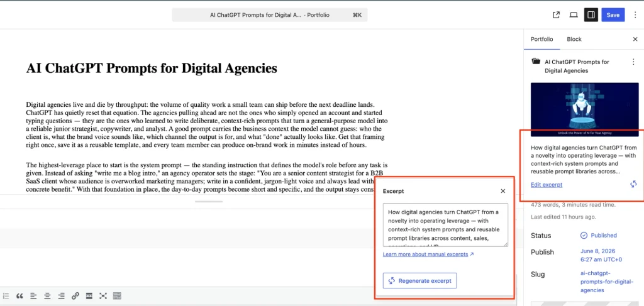The height and width of the screenshot is (306, 644).
Task: Align text left in the classic toolbar
Action: coord(33,296)
